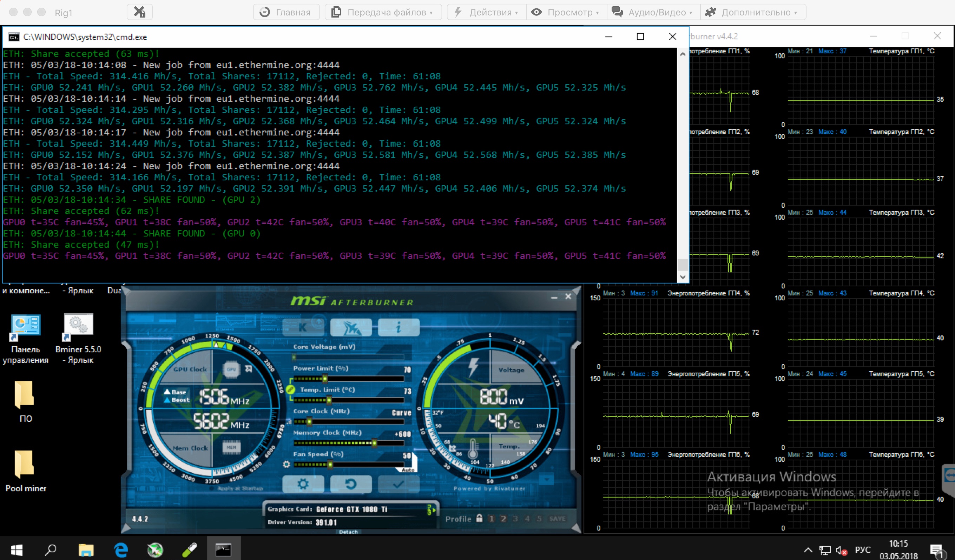Expand the Передача файлов dropdown

(x=383, y=12)
